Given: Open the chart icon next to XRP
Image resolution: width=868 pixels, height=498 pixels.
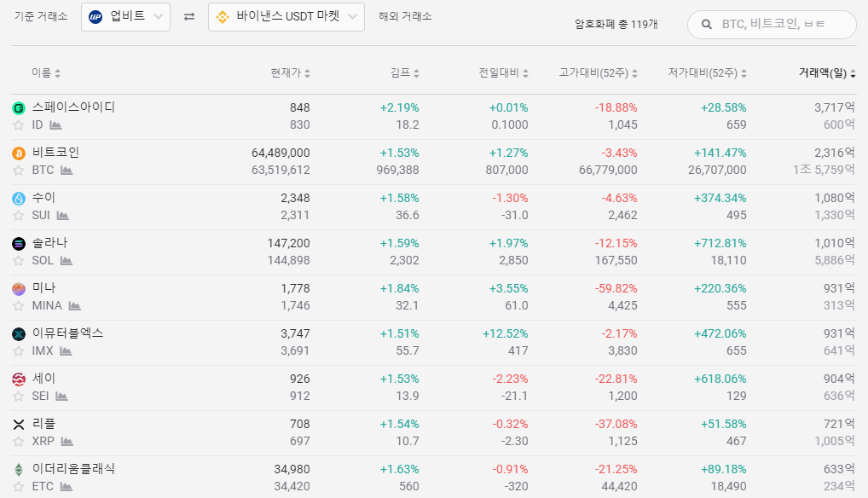Looking at the screenshot, I should [67, 442].
